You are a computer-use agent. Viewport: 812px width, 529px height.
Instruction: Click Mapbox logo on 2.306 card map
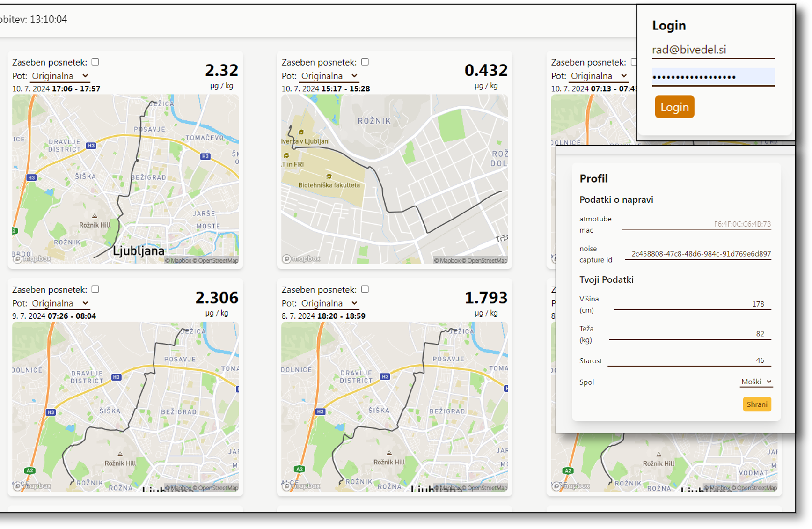point(32,486)
